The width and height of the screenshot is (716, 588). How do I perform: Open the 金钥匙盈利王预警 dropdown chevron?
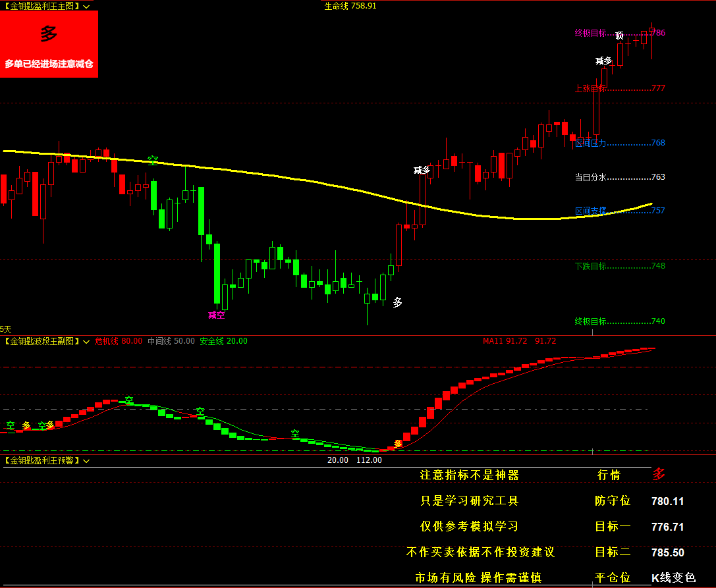coord(86,461)
